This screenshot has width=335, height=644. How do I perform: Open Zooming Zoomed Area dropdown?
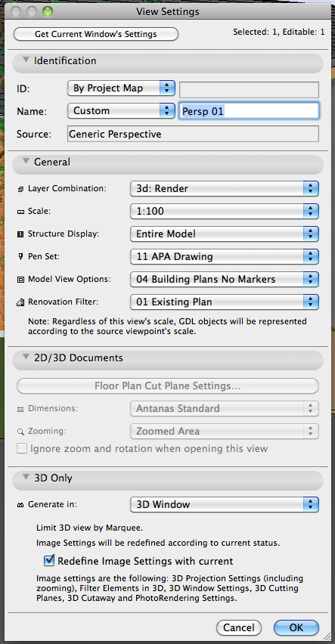(225, 432)
